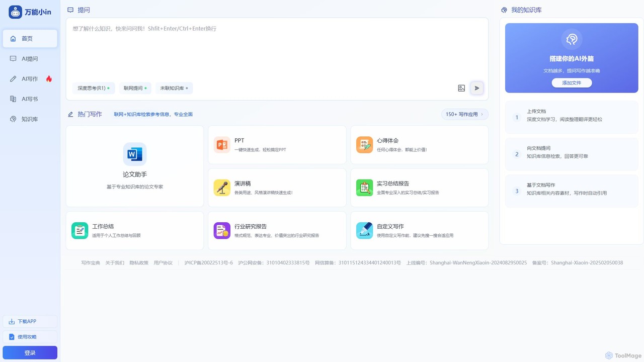Click into the question input text area
Image resolution: width=644 pixels, height=362 pixels.
pos(277,50)
